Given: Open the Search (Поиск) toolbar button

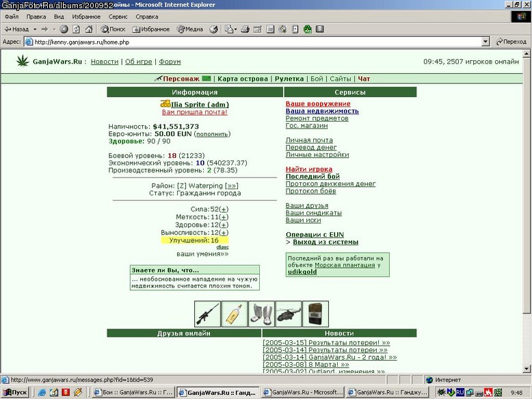Looking at the screenshot, I should (114, 29).
